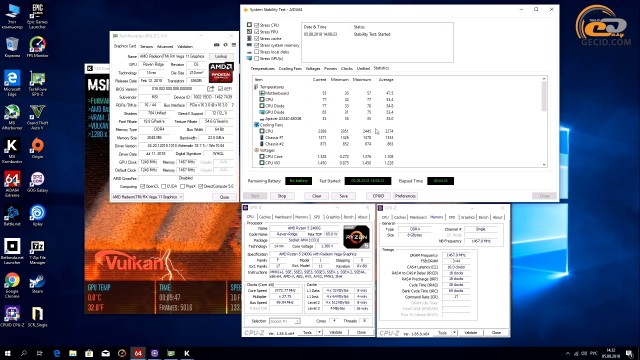Open Windows Start menu
This screenshot has height=360, width=640.
click(x=7, y=353)
